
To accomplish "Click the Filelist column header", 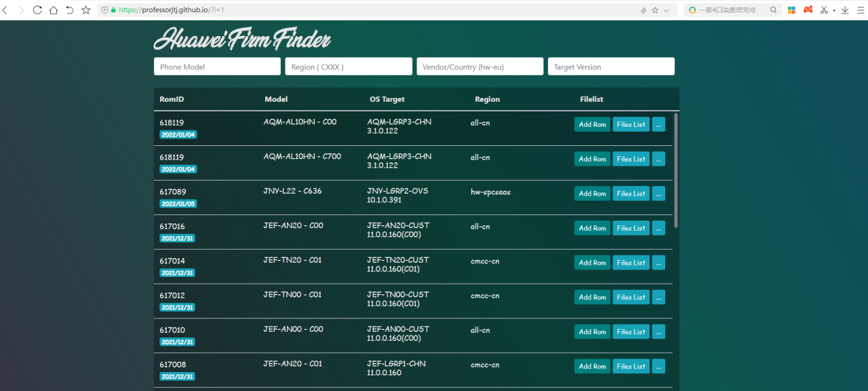I will pyautogui.click(x=591, y=99).
